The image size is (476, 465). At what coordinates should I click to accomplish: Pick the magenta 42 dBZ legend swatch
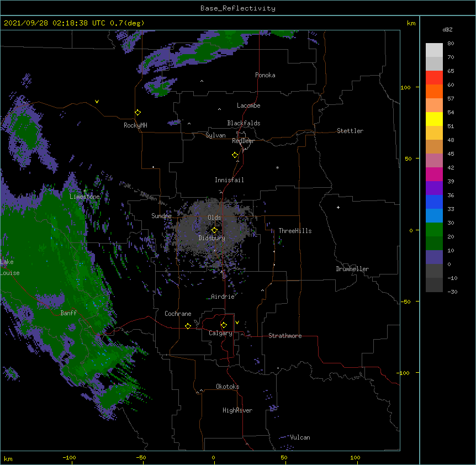coord(434,174)
